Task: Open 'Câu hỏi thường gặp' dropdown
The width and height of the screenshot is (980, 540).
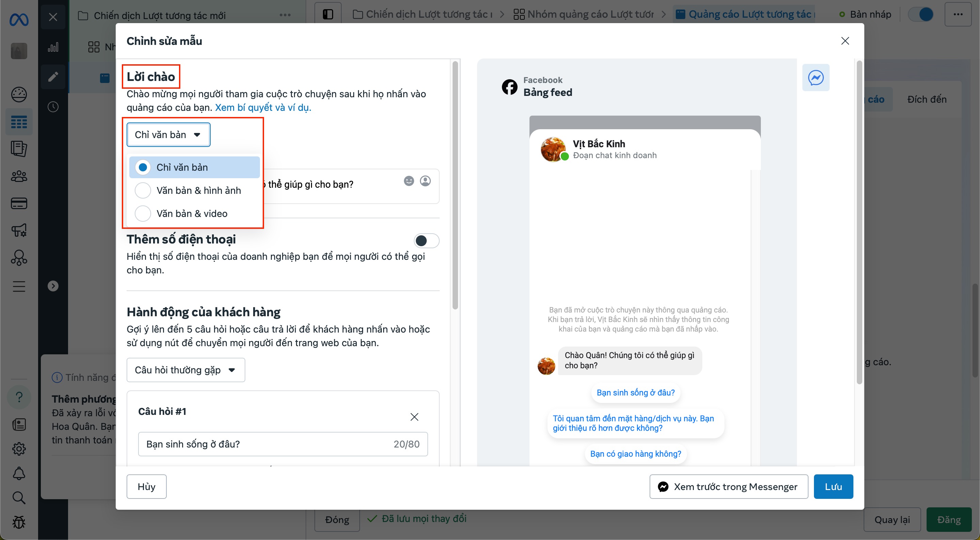Action: click(x=186, y=370)
